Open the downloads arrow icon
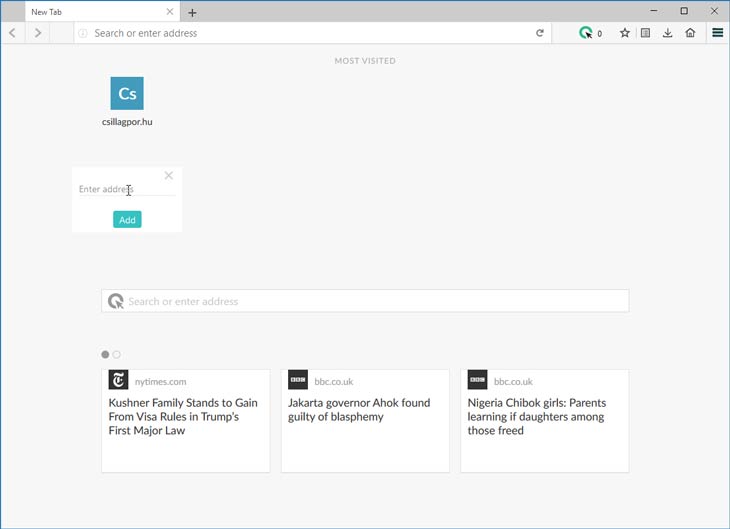 tap(668, 33)
